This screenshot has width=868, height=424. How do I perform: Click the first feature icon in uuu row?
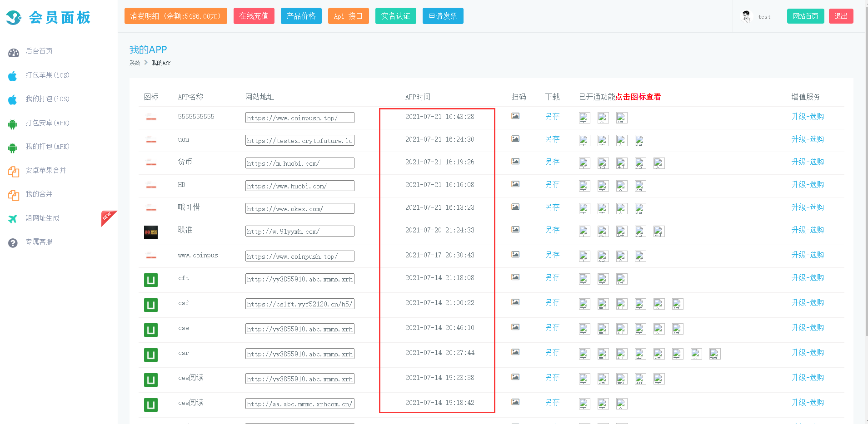pos(584,141)
